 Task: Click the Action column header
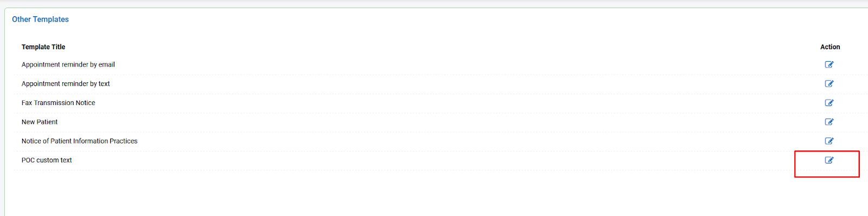(830, 47)
